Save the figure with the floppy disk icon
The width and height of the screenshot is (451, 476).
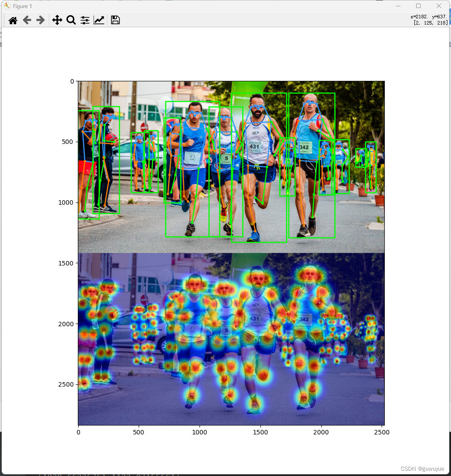coord(115,20)
